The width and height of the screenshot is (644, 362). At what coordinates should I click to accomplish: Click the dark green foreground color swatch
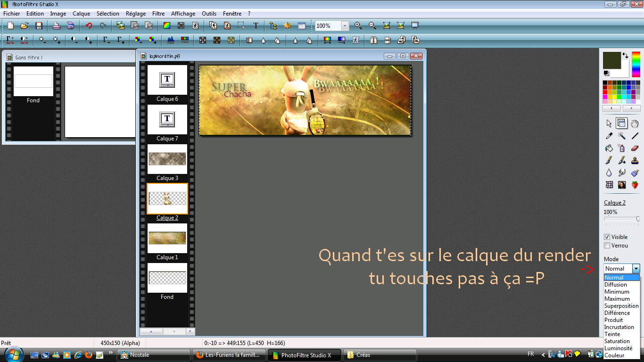point(612,60)
